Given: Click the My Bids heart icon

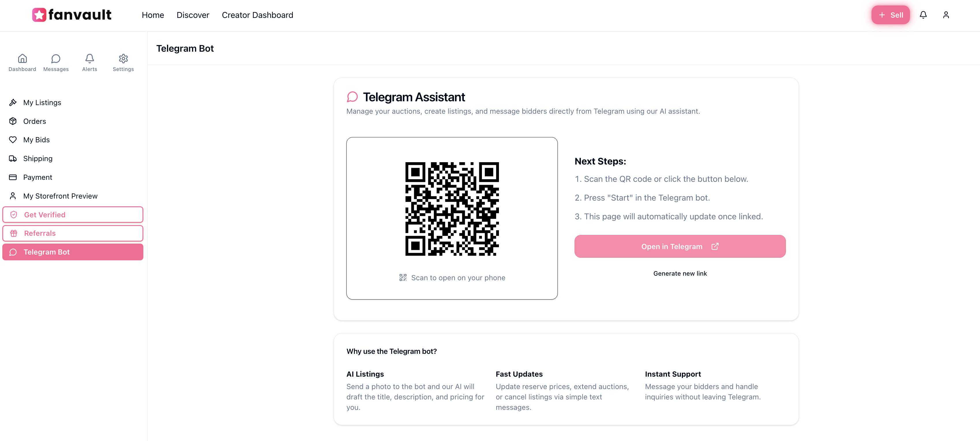Looking at the screenshot, I should [13, 139].
